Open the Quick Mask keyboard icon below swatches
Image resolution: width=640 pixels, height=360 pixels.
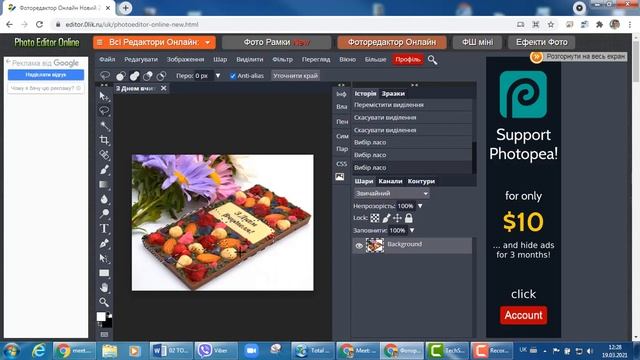pos(104,334)
